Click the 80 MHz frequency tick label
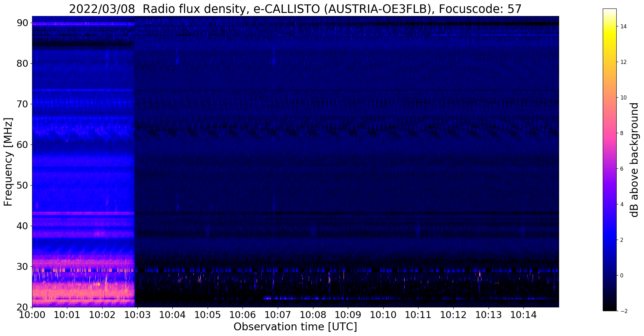The image size is (644, 336). click(x=23, y=63)
